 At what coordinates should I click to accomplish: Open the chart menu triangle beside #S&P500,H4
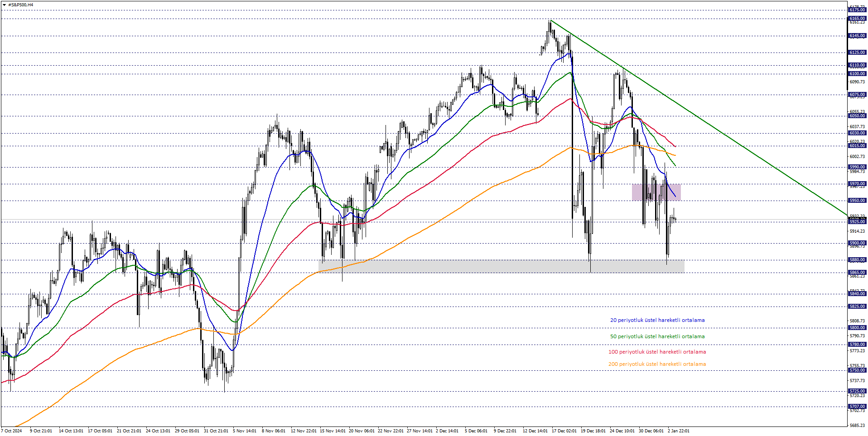pyautogui.click(x=4, y=5)
